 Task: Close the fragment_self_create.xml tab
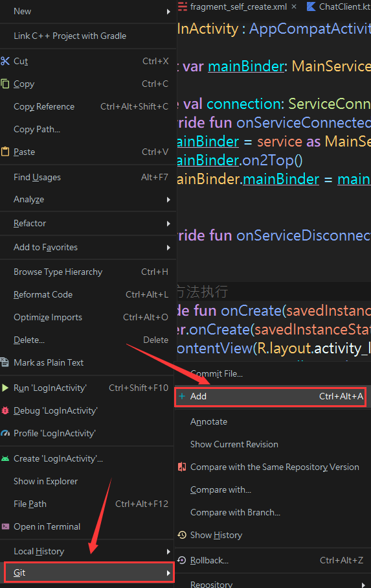coord(294,6)
